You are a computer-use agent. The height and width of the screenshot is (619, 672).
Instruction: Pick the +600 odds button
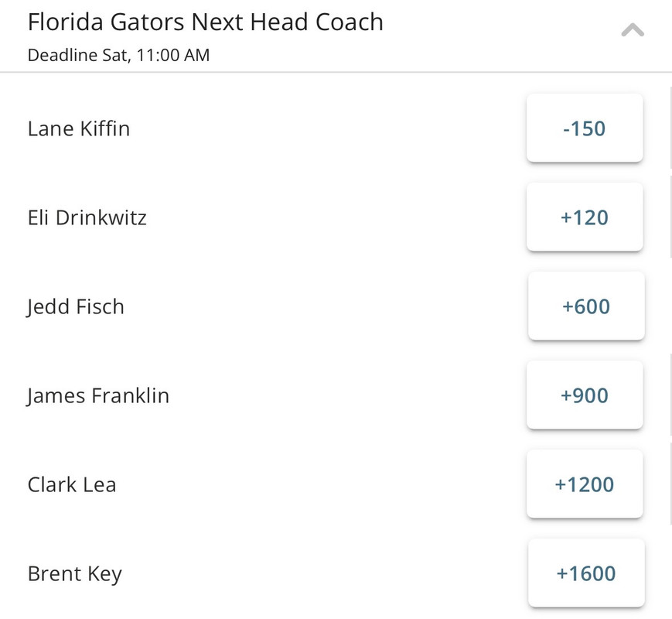pyautogui.click(x=586, y=306)
